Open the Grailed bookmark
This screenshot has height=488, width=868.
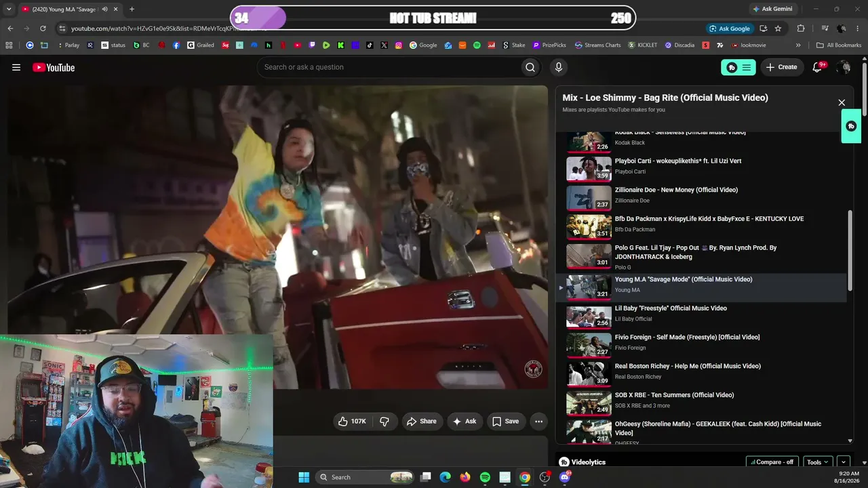(201, 45)
